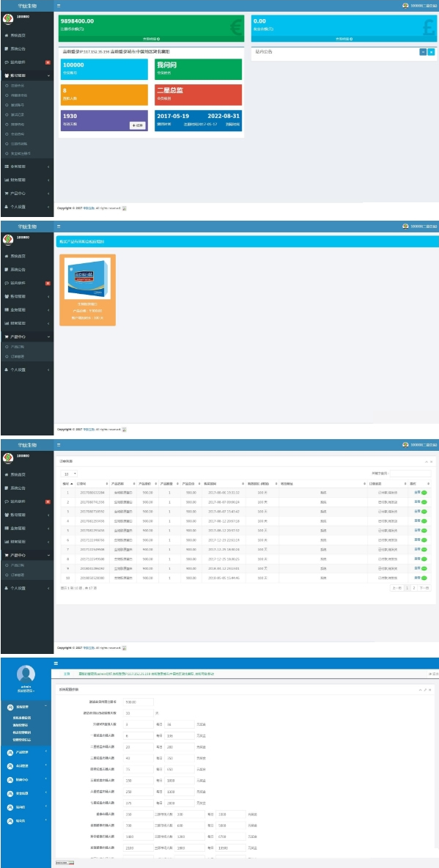The width and height of the screenshot is (439, 868).
Task: Expand 业务管理 in the dashboard sidebar
Action: (27, 166)
